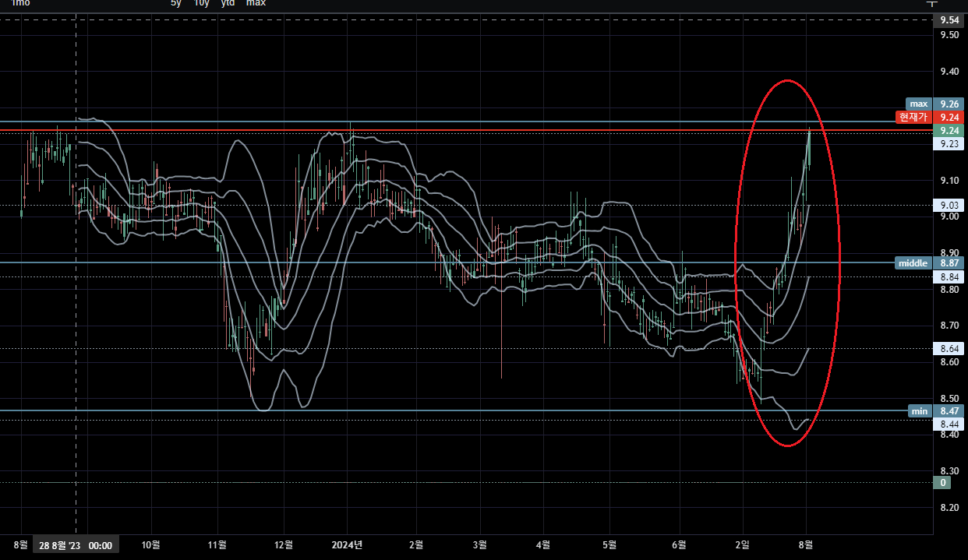This screenshot has height=560, width=968.
Task: Click the middle label tag
Action: (913, 263)
